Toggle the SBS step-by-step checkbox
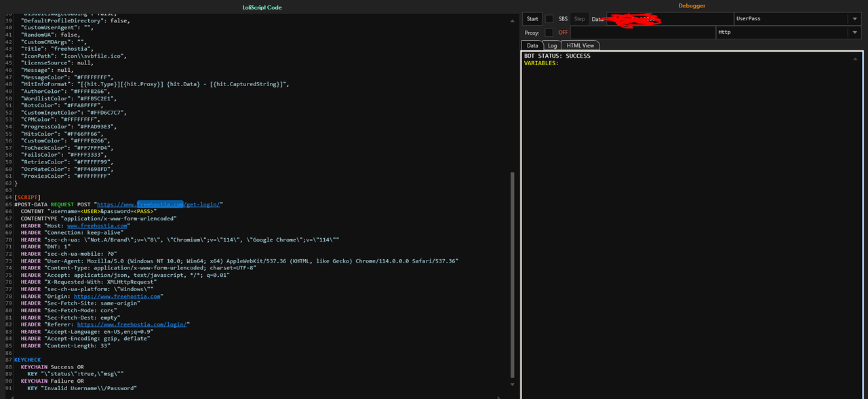This screenshot has width=868, height=399. 549,19
